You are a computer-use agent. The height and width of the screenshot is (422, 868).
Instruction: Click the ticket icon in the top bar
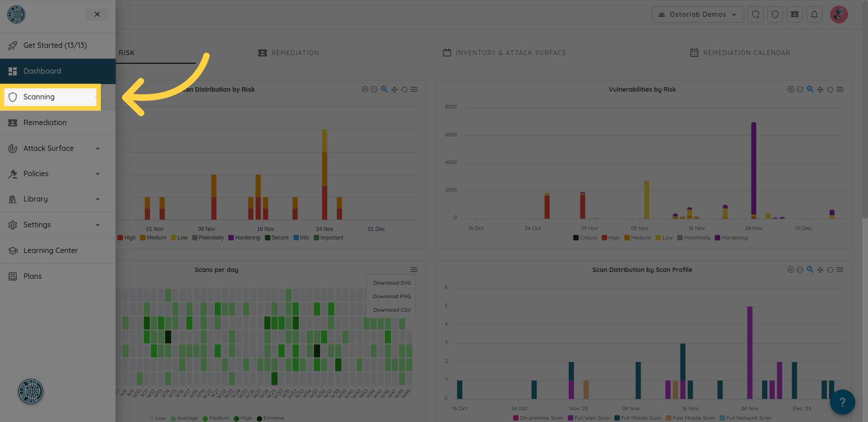pyautogui.click(x=795, y=14)
